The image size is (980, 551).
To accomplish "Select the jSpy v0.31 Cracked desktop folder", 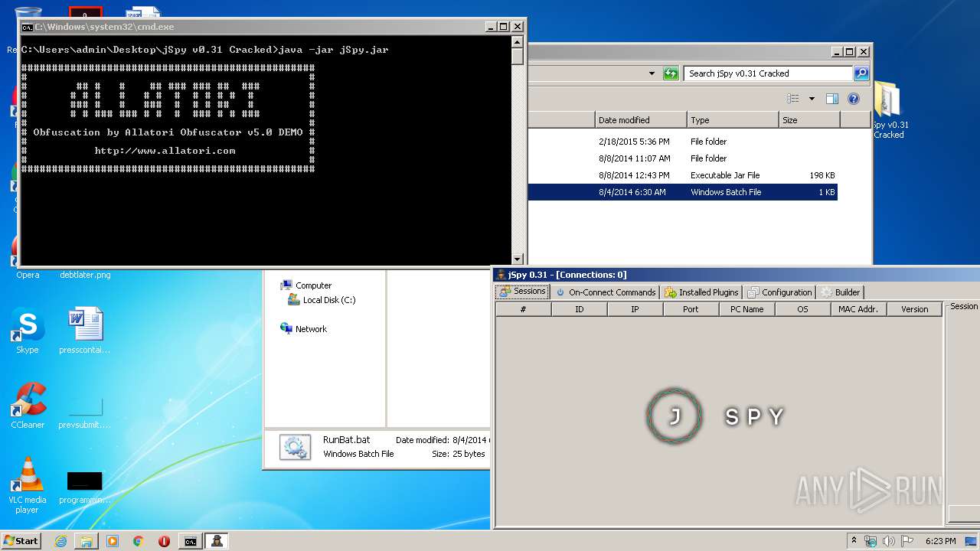I will point(889,110).
